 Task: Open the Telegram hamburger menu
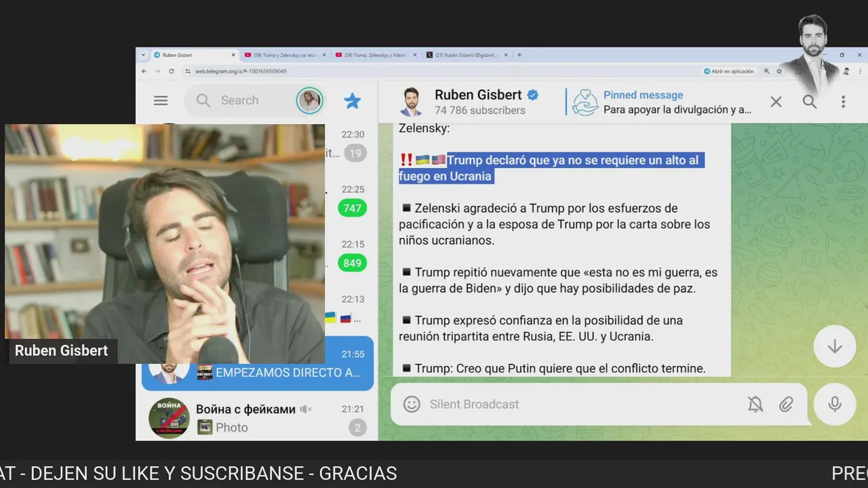point(161,100)
